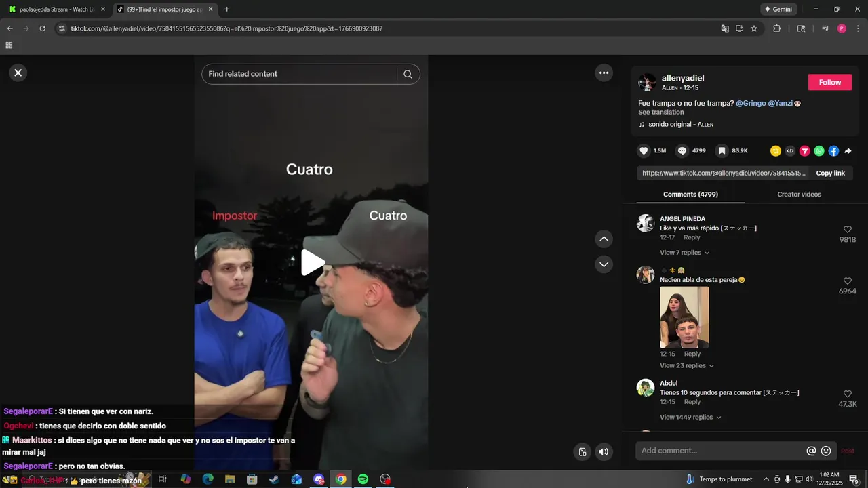Install app icon in address bar
The height and width of the screenshot is (488, 868).
pos(739,28)
